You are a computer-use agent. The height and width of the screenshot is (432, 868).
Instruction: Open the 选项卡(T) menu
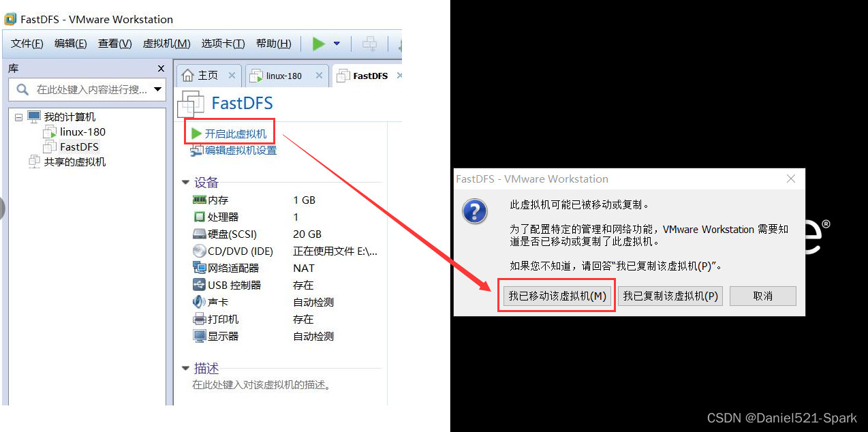(x=223, y=44)
